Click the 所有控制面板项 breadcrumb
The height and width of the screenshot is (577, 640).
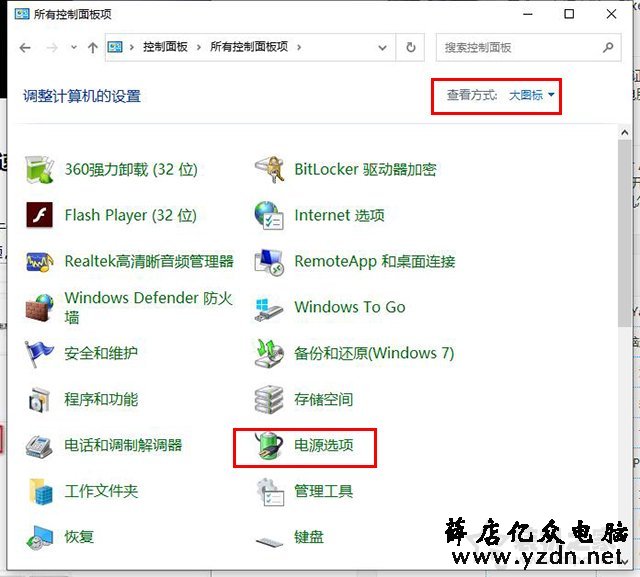[x=249, y=47]
